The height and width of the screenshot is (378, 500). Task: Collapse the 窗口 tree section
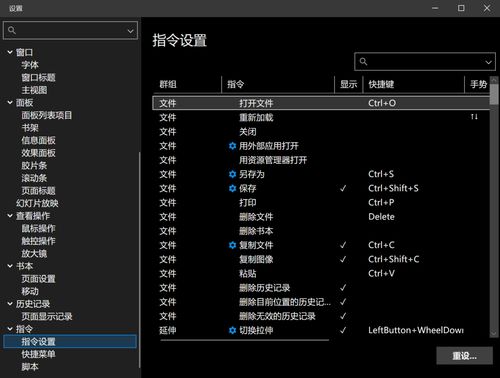tap(10, 52)
